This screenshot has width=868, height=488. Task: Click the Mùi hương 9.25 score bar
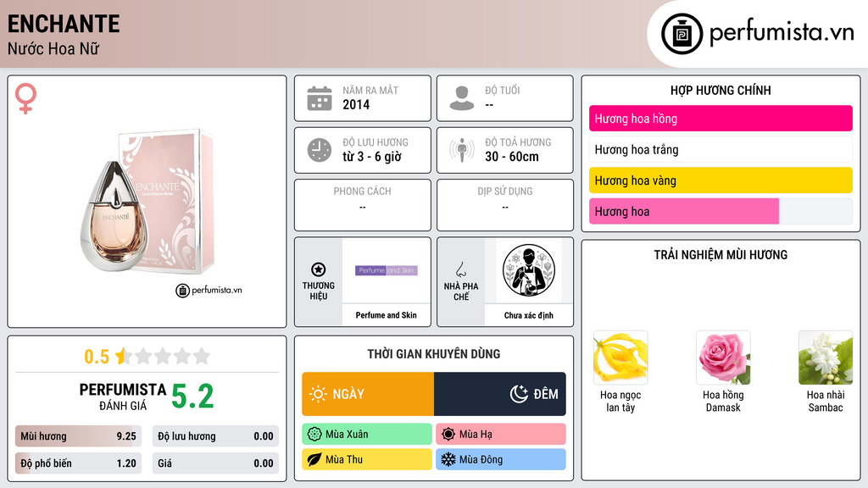(x=78, y=436)
